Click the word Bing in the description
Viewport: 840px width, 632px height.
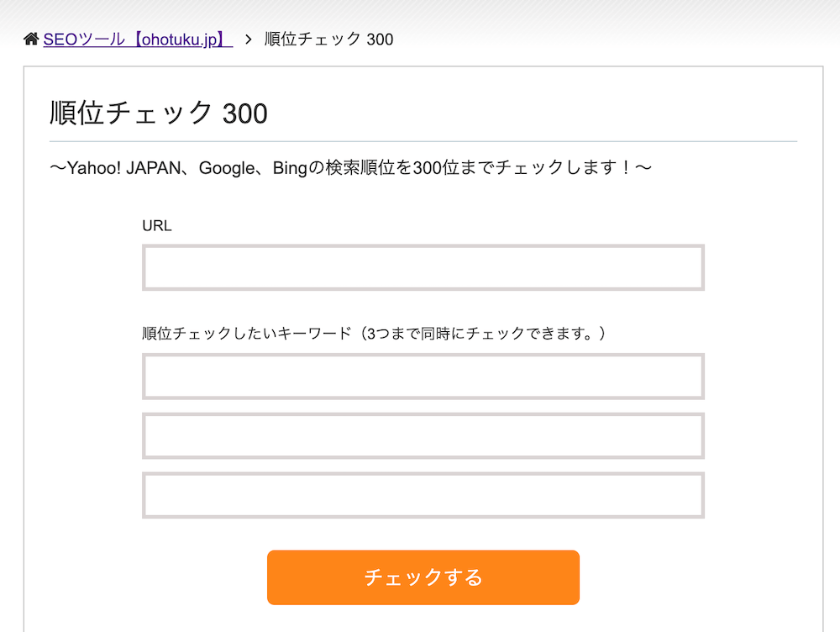pos(290,168)
